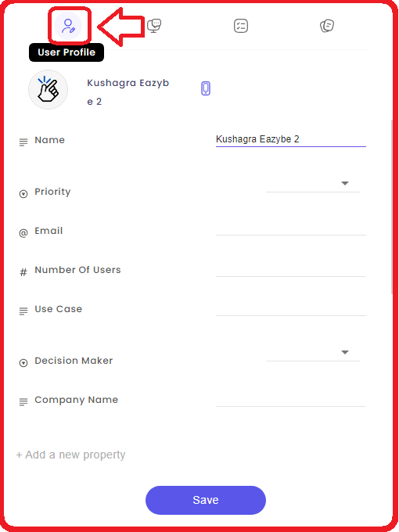The width and height of the screenshot is (399, 532).
Task: Open the User Profile tab icon
Action: tap(68, 26)
